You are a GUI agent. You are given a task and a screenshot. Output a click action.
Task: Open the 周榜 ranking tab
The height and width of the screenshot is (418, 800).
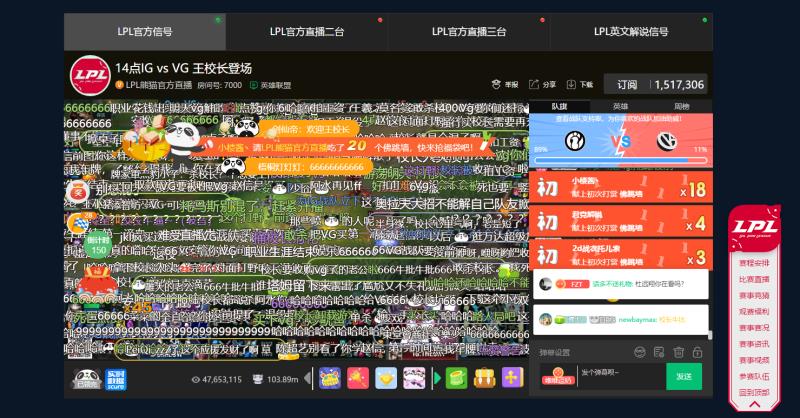682,106
